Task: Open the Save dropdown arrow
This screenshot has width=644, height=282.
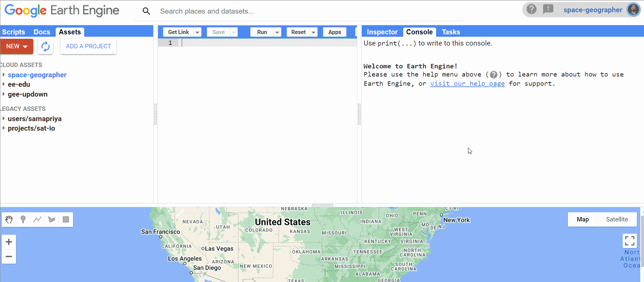Action: coord(234,32)
